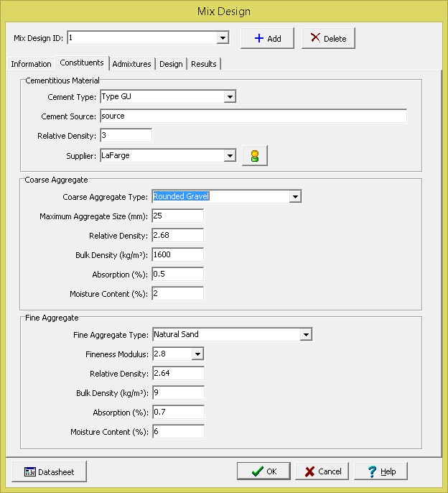Open the Design tab
This screenshot has height=493, width=448.
pos(171,64)
